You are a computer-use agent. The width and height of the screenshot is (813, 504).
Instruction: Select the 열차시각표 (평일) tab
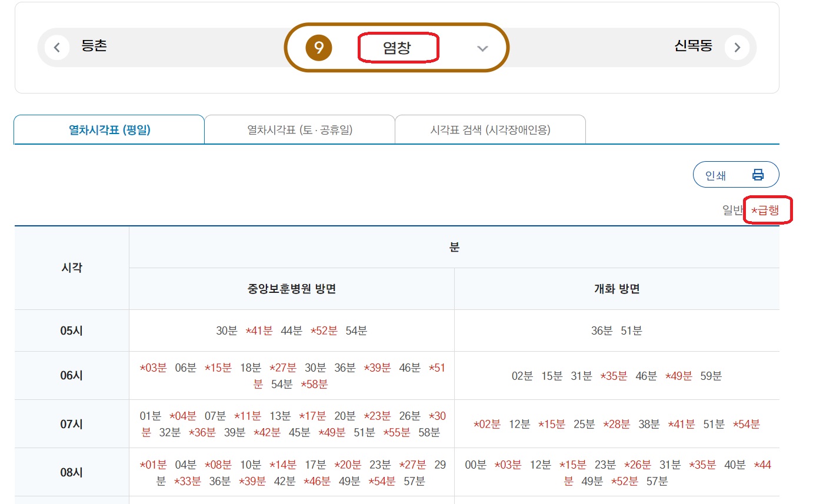pyautogui.click(x=109, y=129)
